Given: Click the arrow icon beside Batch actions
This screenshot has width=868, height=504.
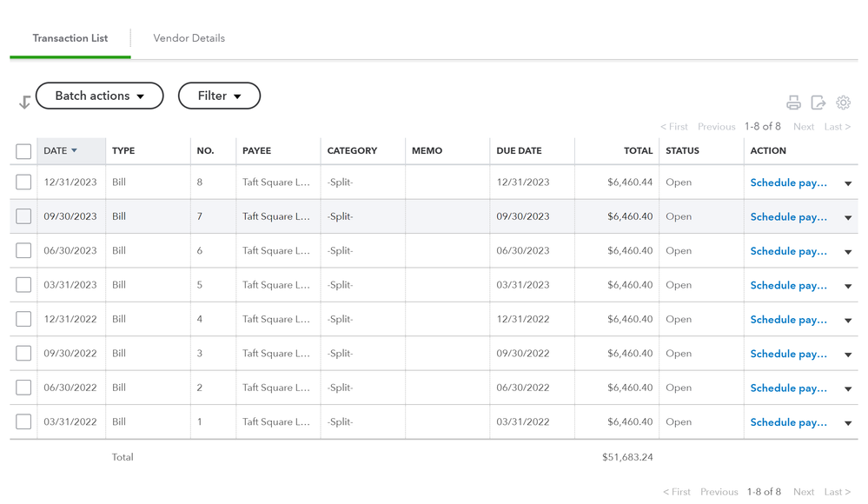Looking at the screenshot, I should [x=24, y=103].
